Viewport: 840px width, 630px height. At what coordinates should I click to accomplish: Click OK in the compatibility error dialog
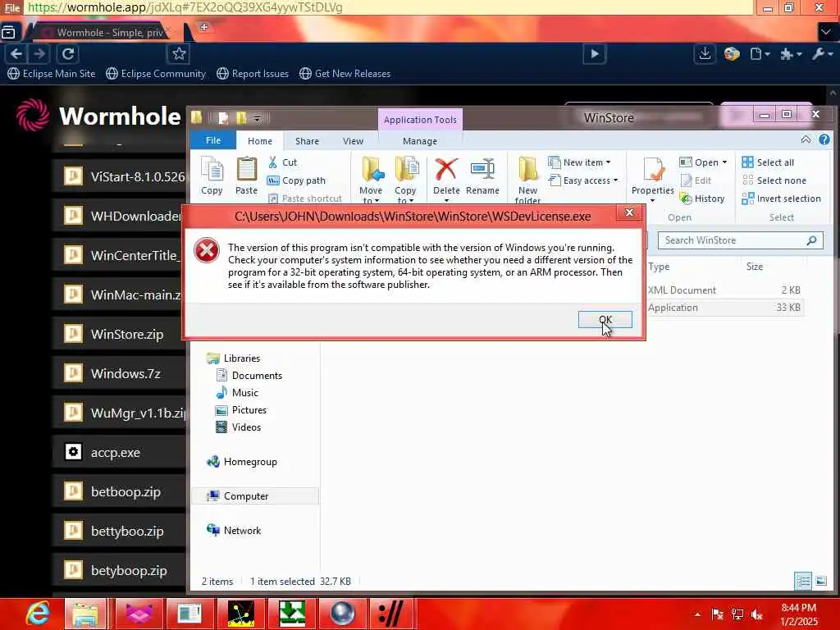605,320
